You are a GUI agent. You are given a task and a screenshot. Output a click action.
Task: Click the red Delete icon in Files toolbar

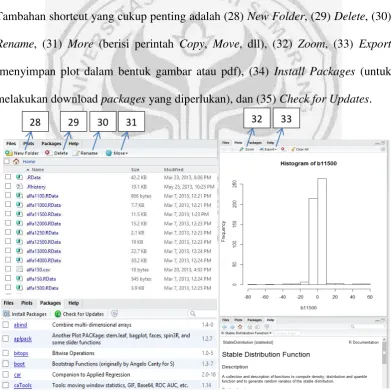pyautogui.click(x=48, y=153)
